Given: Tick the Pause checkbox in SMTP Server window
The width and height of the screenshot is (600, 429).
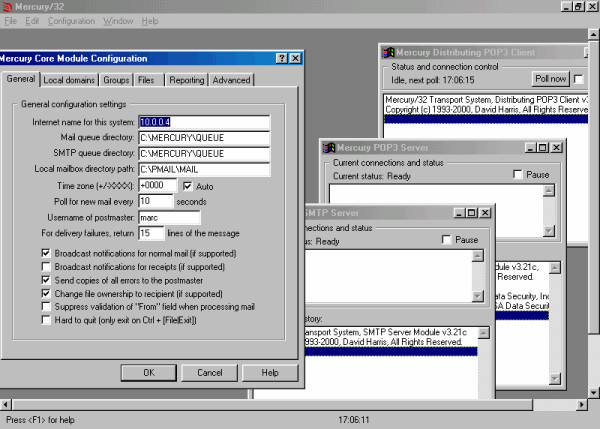Looking at the screenshot, I should 446,240.
